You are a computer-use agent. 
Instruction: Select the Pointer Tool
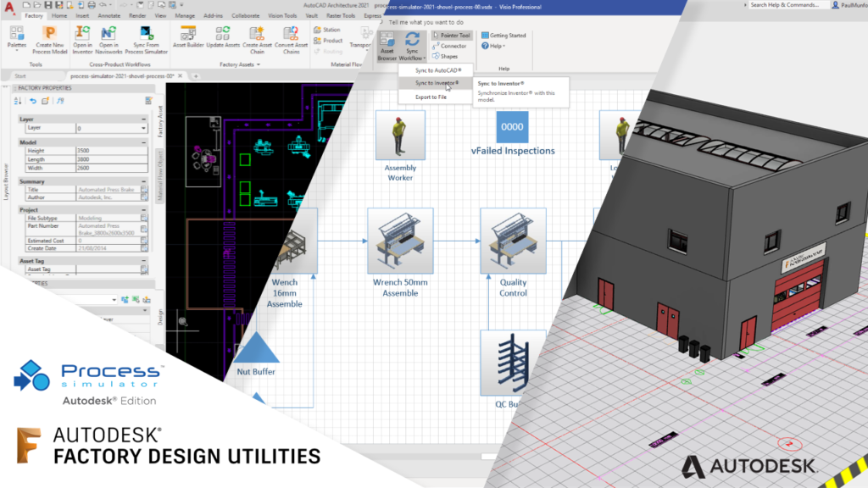451,36
